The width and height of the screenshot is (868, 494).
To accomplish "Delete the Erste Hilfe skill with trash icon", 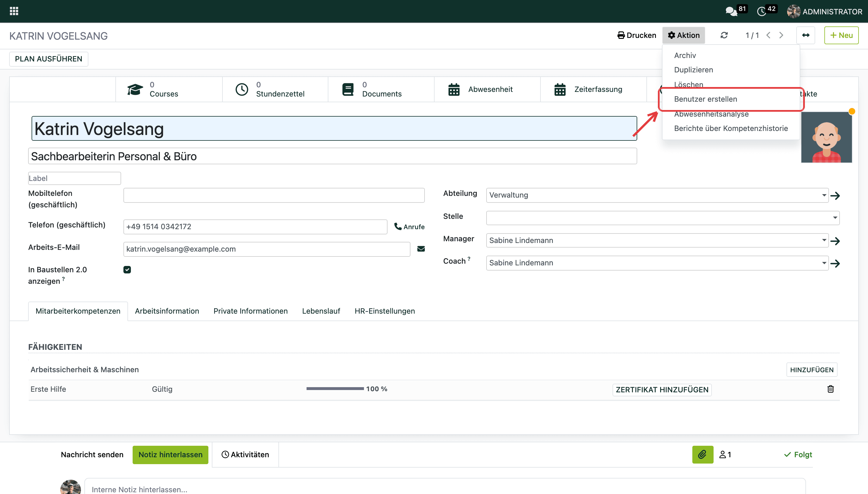I will pos(830,389).
